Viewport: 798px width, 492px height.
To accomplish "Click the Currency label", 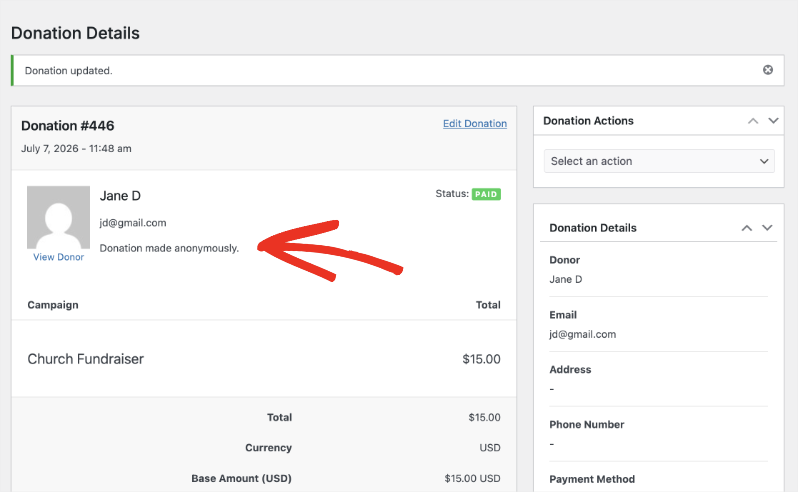I will [268, 448].
